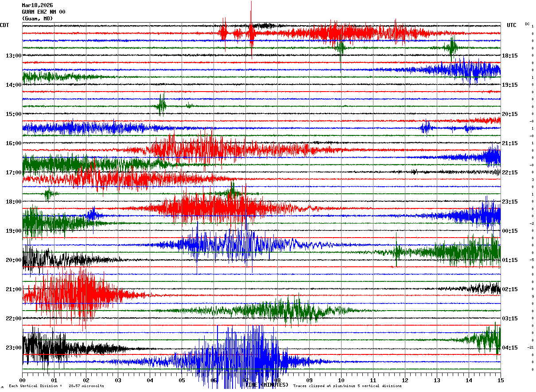Click the 13 minute axis tick label
This screenshot has width=536, height=392.
pyautogui.click(x=437, y=380)
